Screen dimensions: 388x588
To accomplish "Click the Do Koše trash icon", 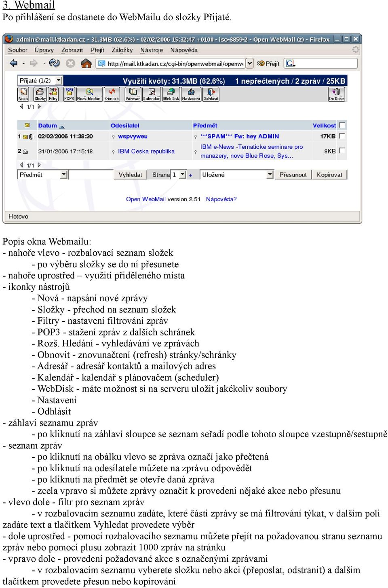I will [336, 94].
